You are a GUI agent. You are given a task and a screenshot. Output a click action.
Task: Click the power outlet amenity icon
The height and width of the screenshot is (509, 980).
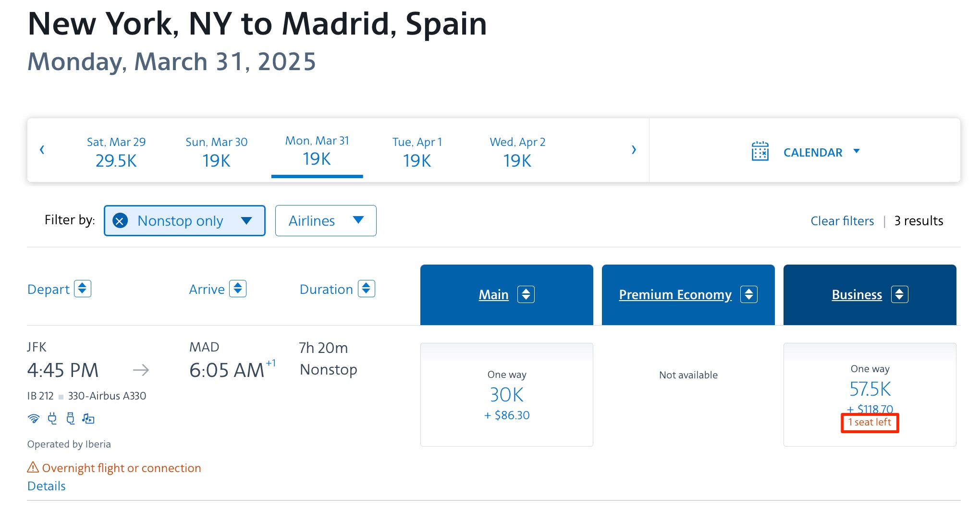[x=52, y=419]
